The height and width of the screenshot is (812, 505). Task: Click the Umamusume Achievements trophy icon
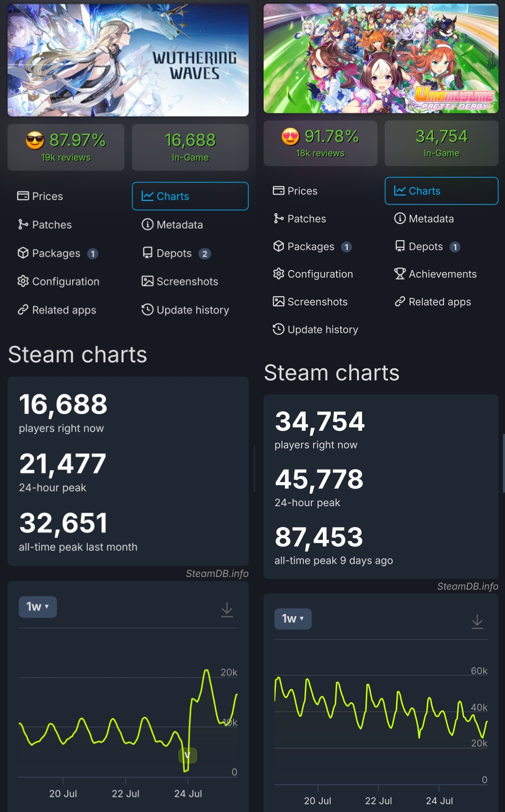click(400, 274)
